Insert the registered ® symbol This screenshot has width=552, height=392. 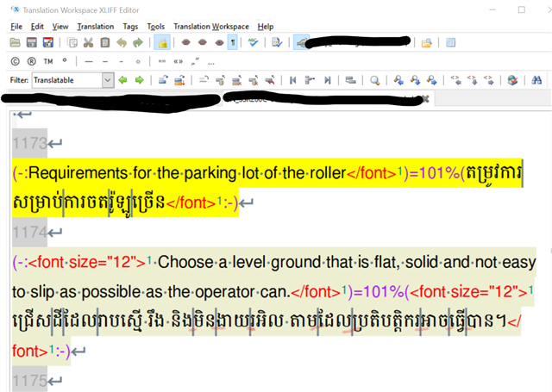click(32, 61)
